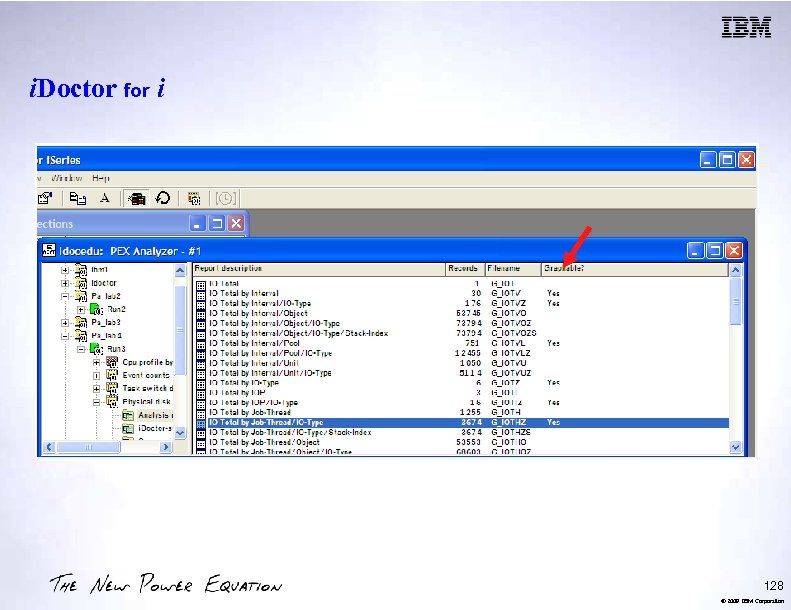Click the PEX Analyzer window title icon
Screen dimensions: 791x610
[x=49, y=250]
